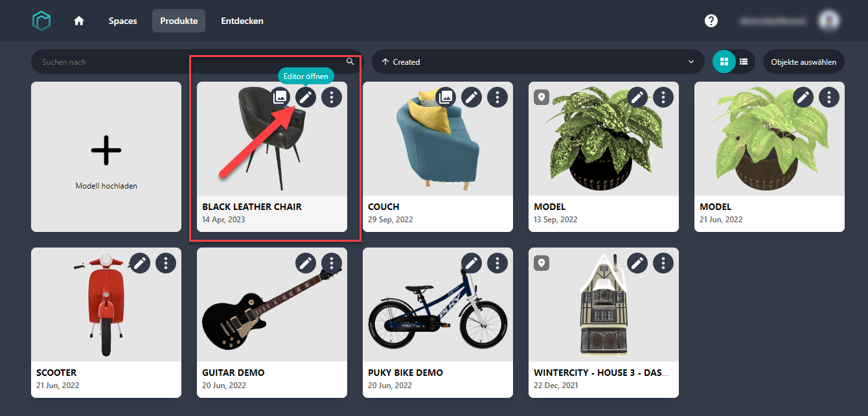Open the Couch model thumbnail
The image size is (868, 416).
[438, 139]
